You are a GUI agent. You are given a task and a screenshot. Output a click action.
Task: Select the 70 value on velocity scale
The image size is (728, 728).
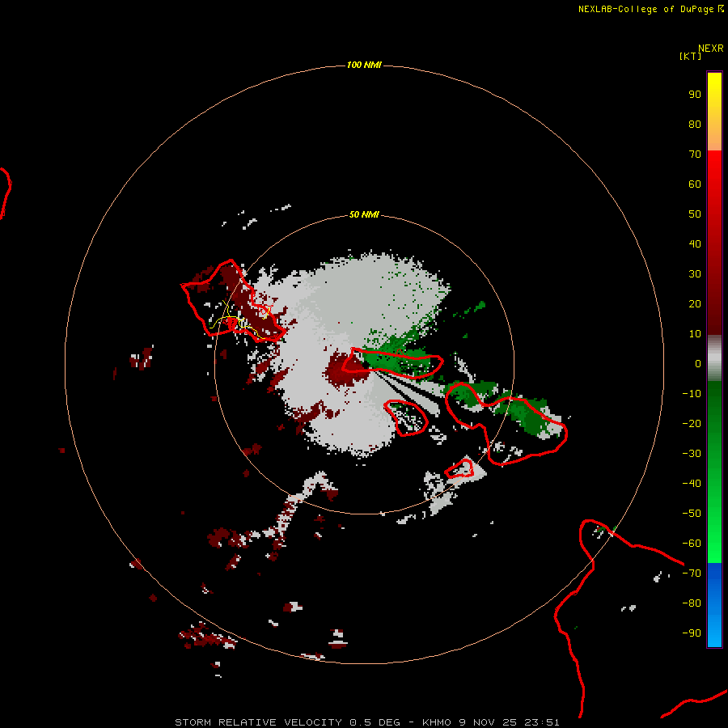(695, 154)
